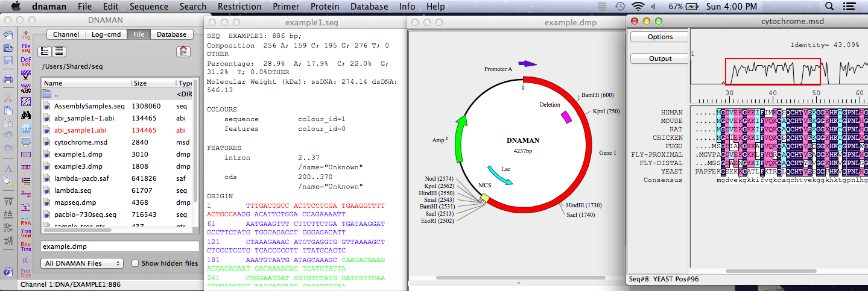Click the File seq icon in sidebar

point(26,48)
